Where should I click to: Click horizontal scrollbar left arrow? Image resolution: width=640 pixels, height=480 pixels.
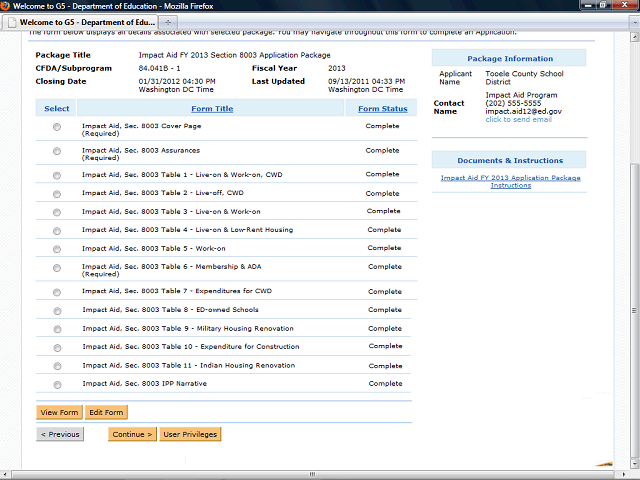click(x=4, y=475)
